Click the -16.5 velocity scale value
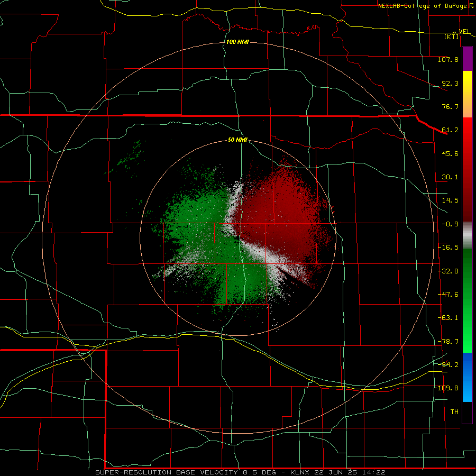 pyautogui.click(x=448, y=248)
